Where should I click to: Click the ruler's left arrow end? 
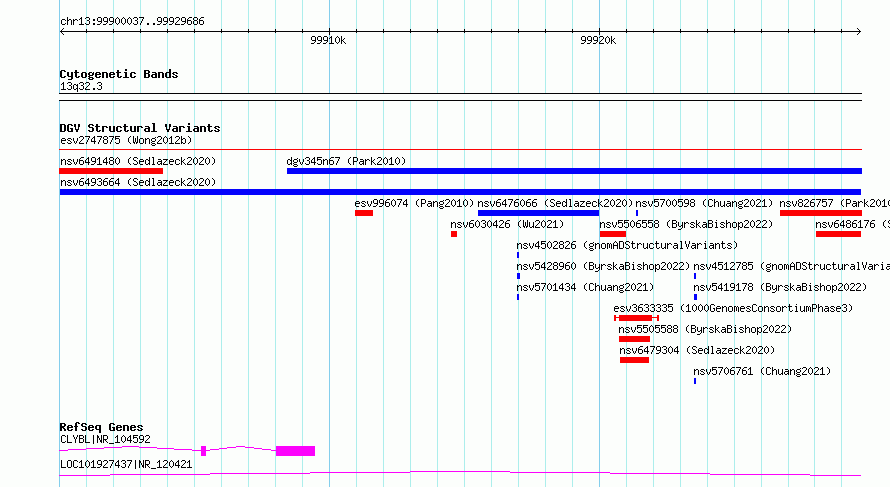pos(62,31)
